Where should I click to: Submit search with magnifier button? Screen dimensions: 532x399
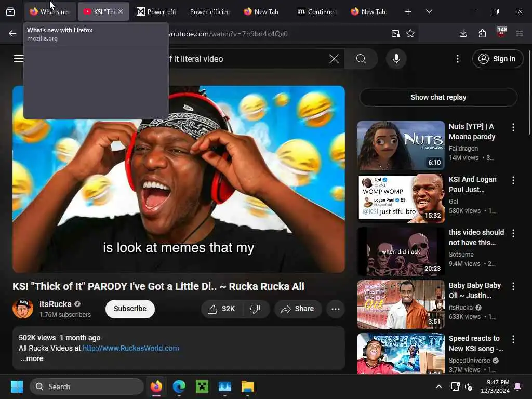pyautogui.click(x=361, y=59)
